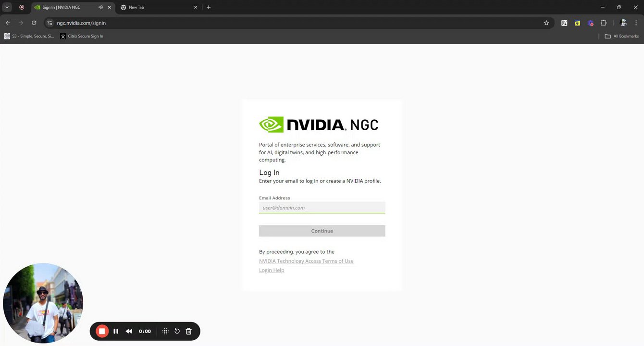Click the address bar showing ngc.nvidia.com/signin

coord(298,23)
